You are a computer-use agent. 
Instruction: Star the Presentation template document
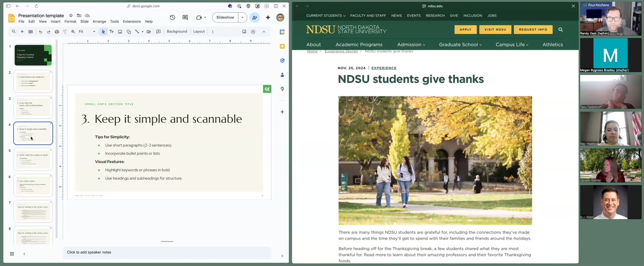[x=71, y=15]
